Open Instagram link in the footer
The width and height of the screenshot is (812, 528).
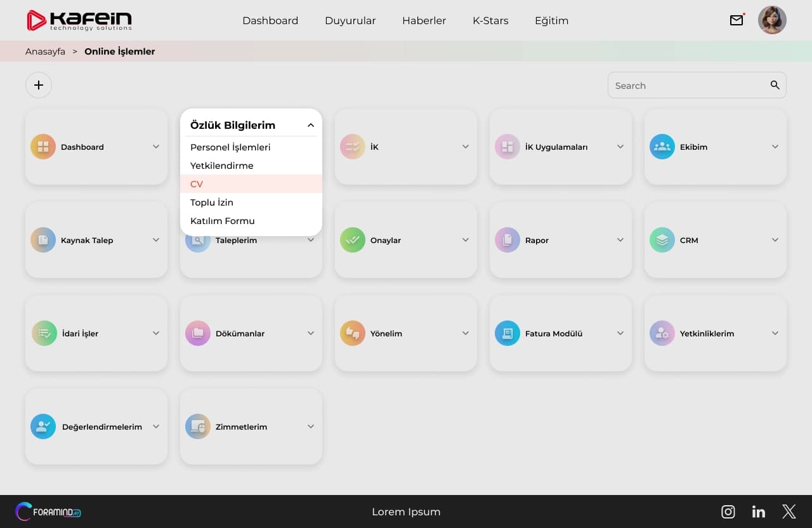(728, 511)
